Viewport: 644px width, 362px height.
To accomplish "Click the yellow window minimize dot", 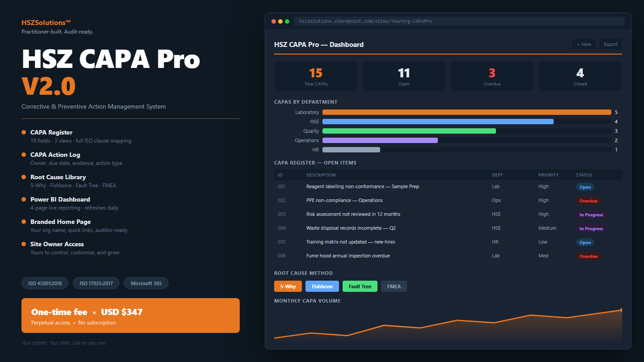I will (x=280, y=21).
